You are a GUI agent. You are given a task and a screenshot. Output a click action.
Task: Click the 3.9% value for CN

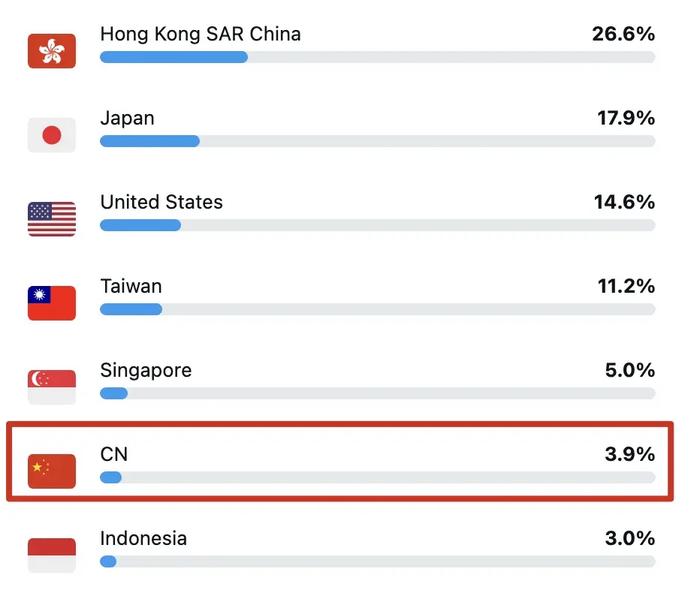coord(630,454)
